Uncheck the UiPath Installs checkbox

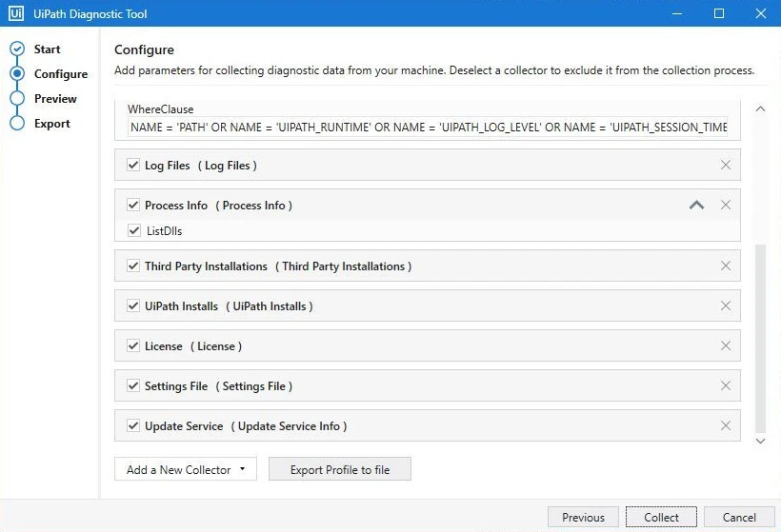tap(133, 305)
